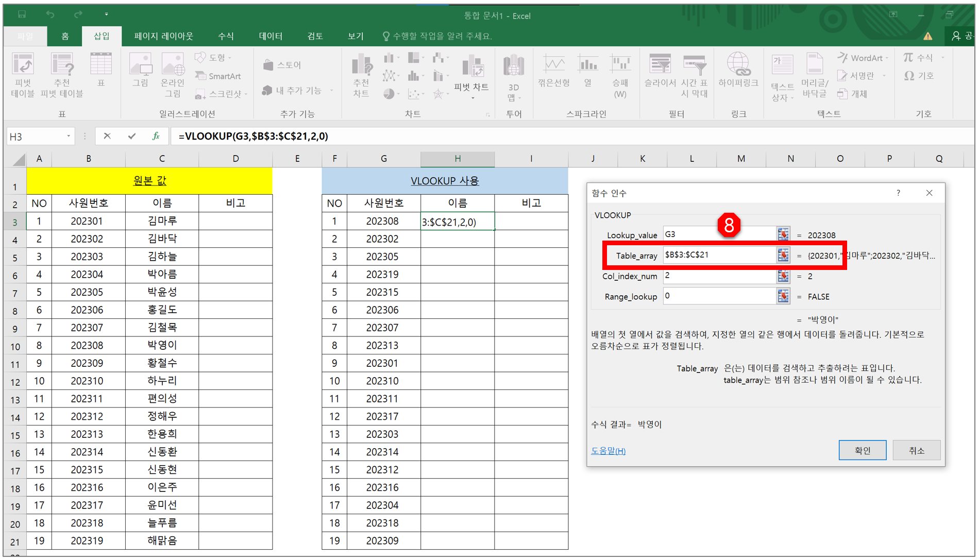
Task: Insert a Symbol (기호)
Action: click(x=919, y=76)
